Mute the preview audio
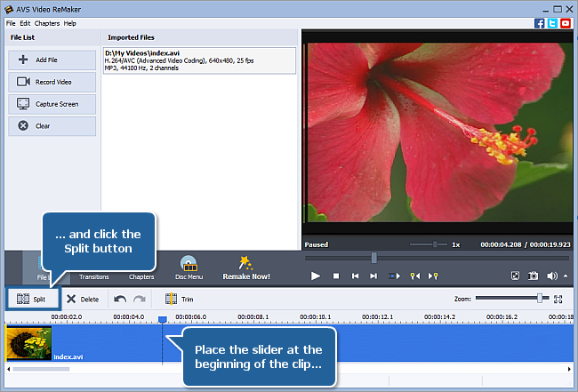The height and width of the screenshot is (392, 578). [552, 276]
